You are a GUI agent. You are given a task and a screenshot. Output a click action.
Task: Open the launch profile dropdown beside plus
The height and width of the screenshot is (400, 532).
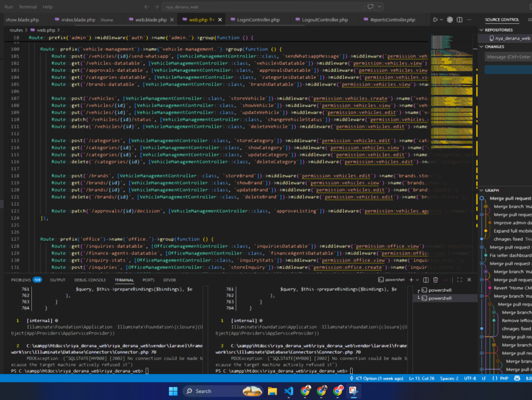click(417, 280)
